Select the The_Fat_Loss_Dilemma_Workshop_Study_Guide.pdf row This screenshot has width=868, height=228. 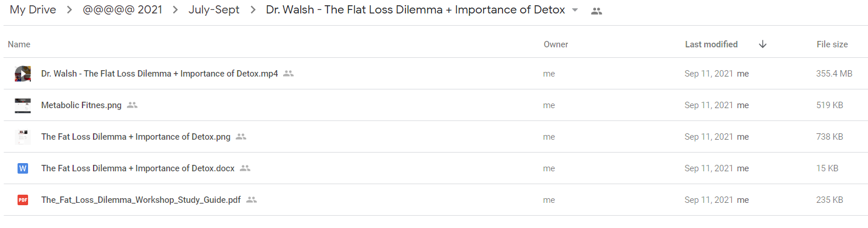coord(434,200)
